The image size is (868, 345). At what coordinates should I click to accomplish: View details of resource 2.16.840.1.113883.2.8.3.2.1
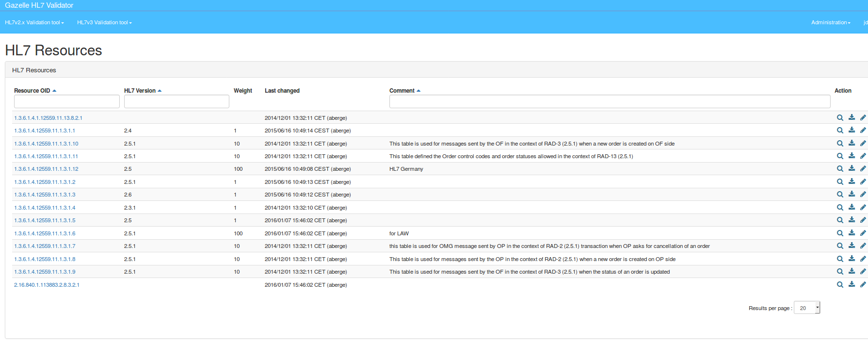tap(840, 285)
